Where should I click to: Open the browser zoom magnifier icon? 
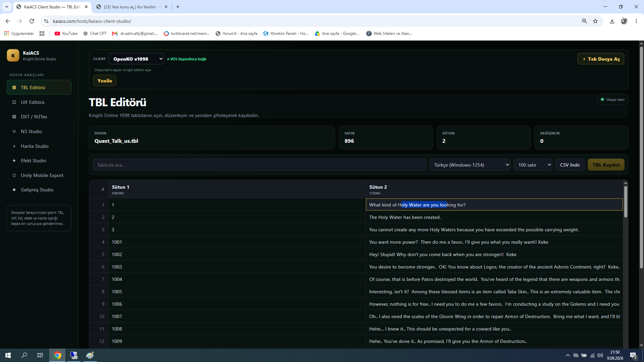(x=585, y=21)
